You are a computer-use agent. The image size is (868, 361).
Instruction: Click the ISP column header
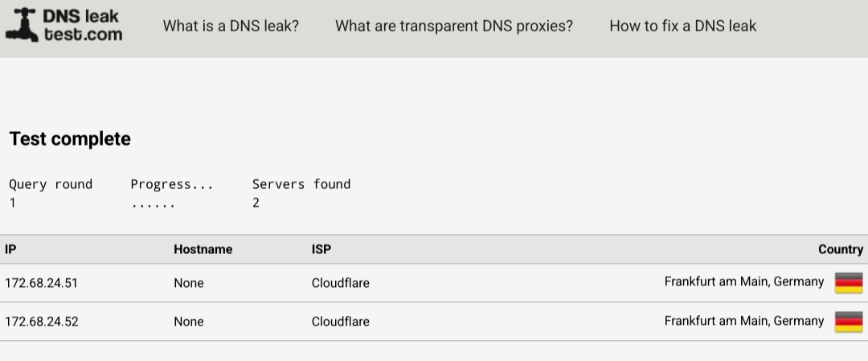point(321,249)
